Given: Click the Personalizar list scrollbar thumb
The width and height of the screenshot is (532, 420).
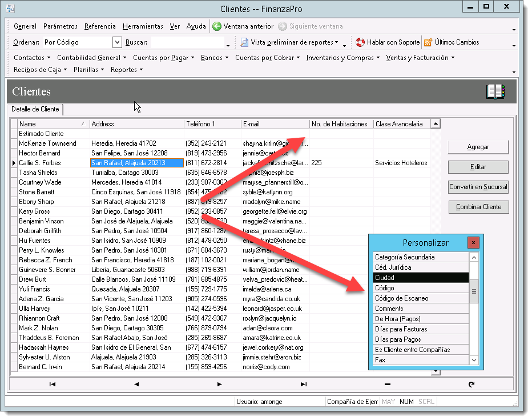Looking at the screenshot, I should [x=474, y=291].
